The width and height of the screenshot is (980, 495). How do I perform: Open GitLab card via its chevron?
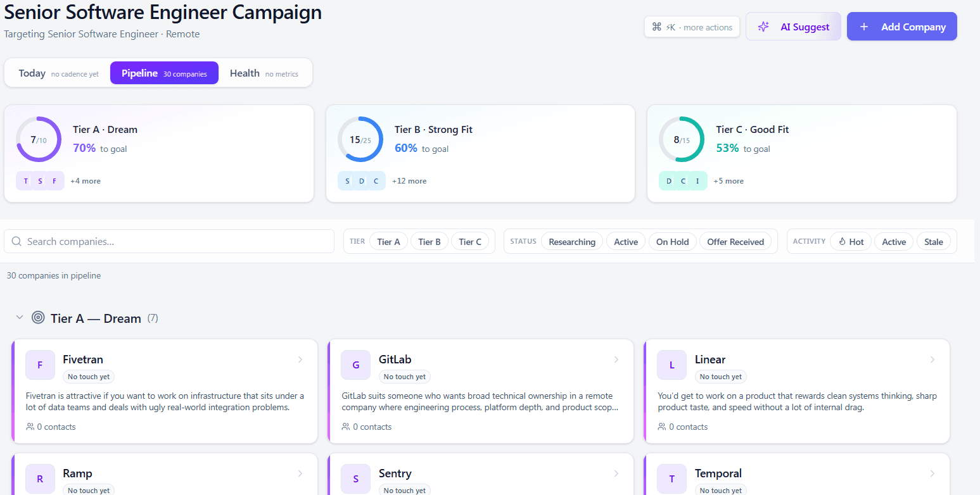point(616,360)
